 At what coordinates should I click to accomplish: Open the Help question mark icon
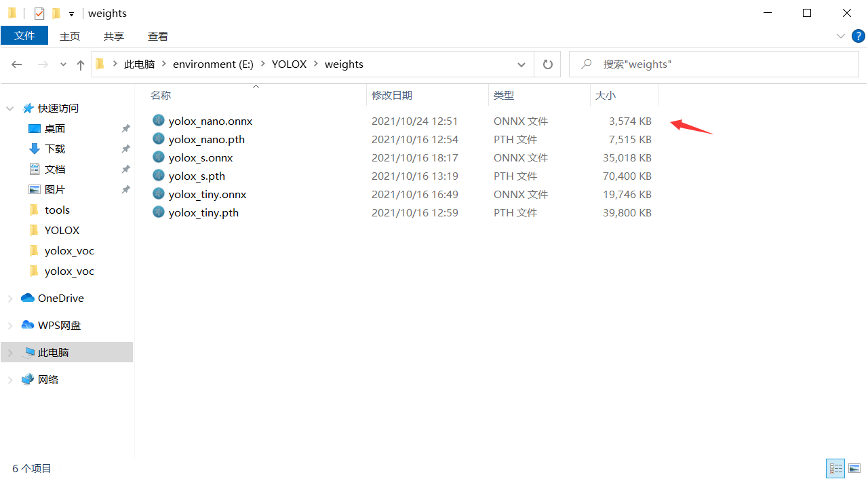[859, 36]
